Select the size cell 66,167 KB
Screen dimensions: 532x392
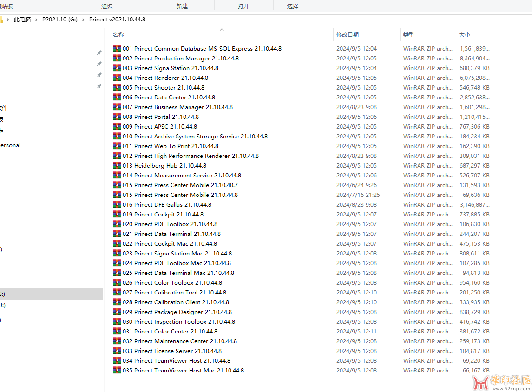click(x=476, y=371)
